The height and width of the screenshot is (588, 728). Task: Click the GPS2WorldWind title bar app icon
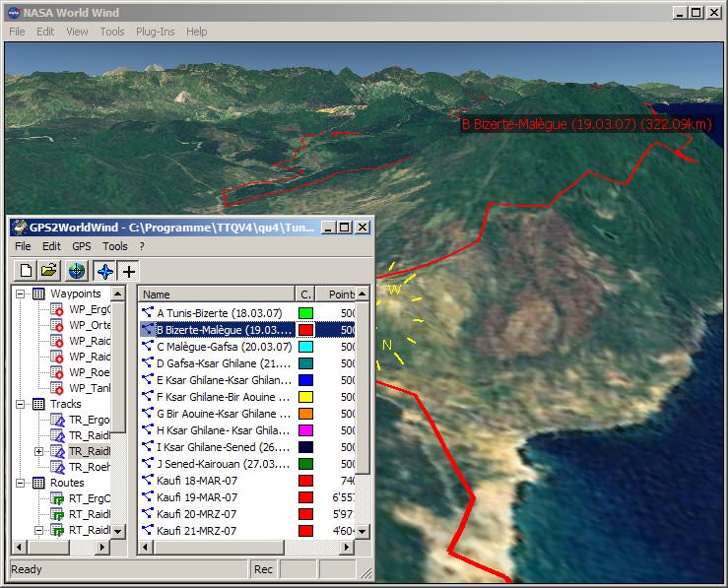pos(20,227)
